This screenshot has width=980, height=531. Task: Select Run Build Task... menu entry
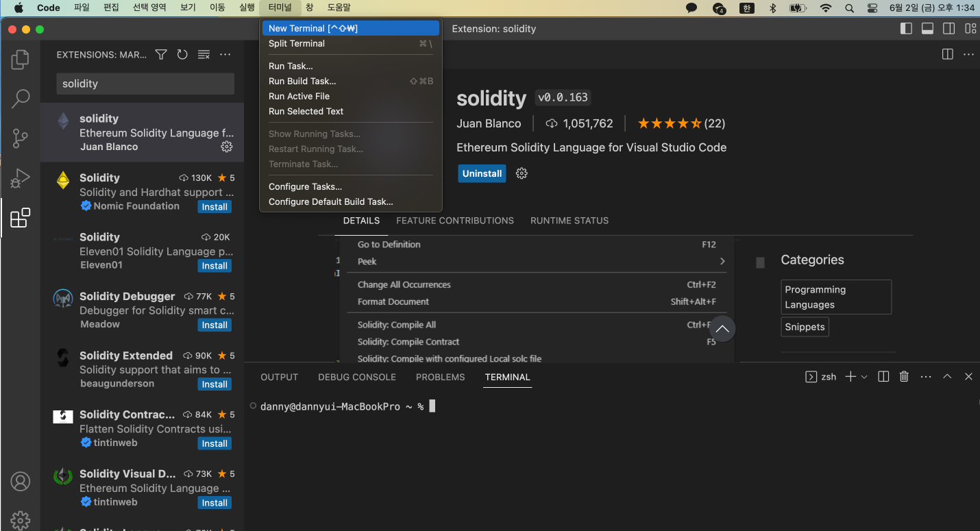point(351,81)
